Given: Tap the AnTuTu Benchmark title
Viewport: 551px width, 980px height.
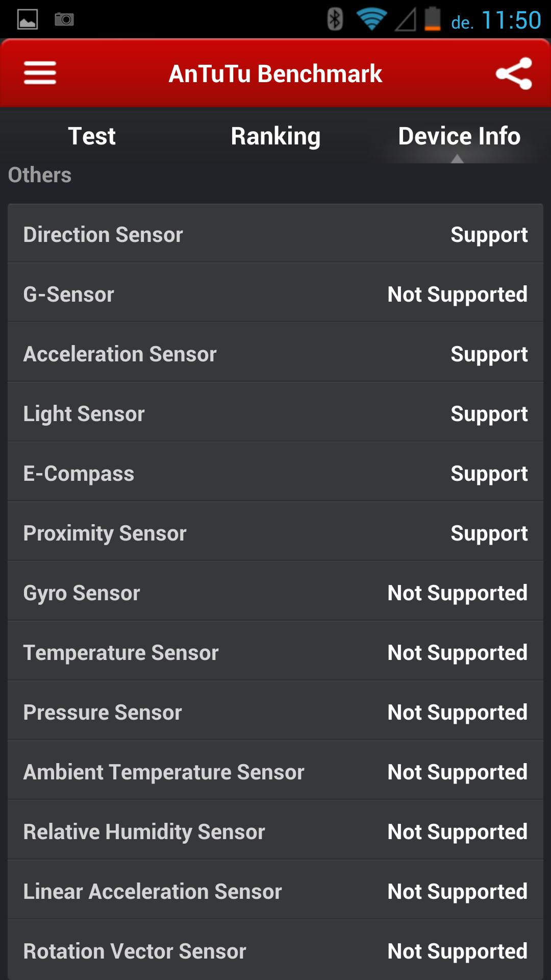Looking at the screenshot, I should 275,73.
